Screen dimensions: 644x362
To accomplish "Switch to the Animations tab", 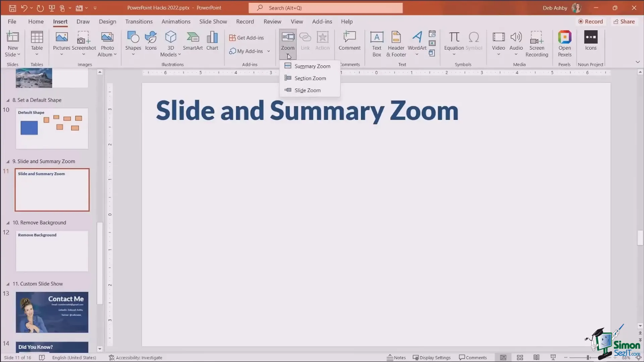I will (176, 21).
